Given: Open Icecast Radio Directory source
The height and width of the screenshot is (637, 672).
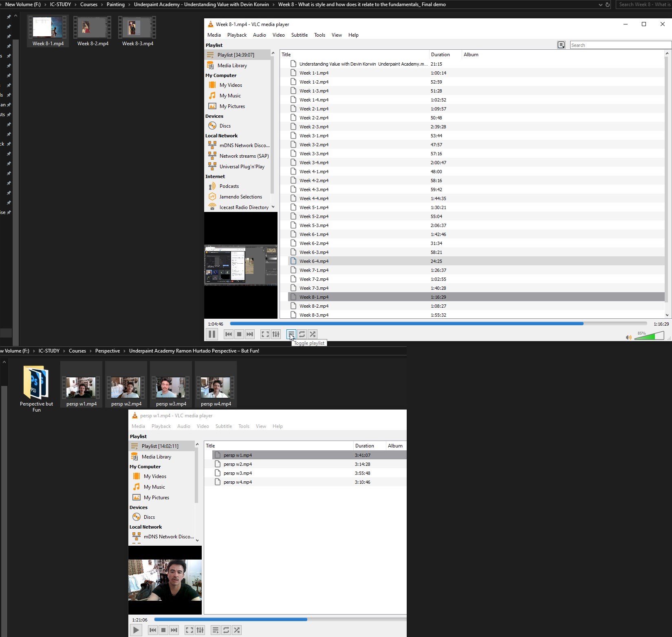Looking at the screenshot, I should (244, 207).
